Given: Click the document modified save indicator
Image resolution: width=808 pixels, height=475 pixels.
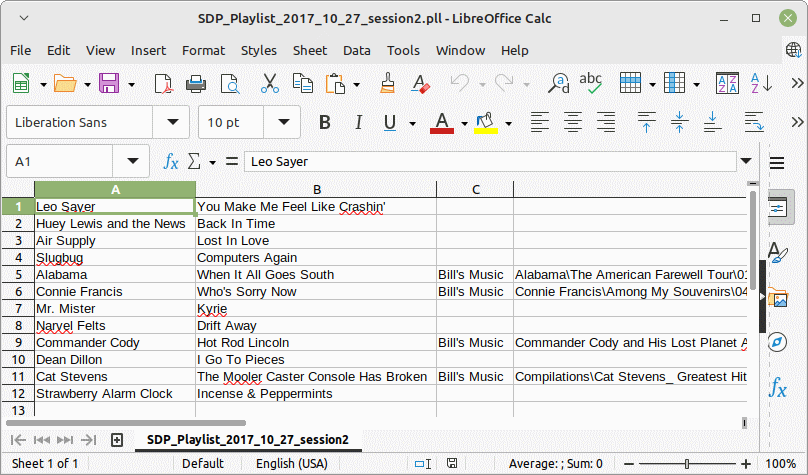Looking at the screenshot, I should [452, 463].
